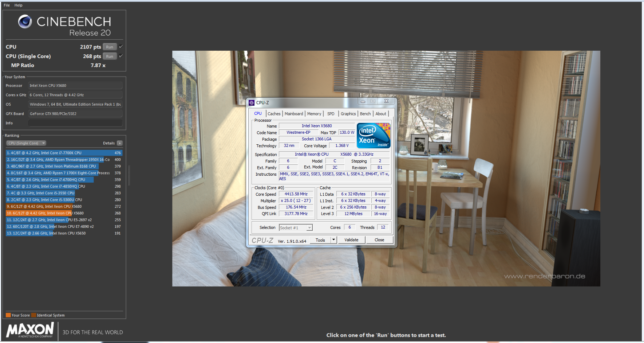Select ranking row 3 Intel Xeon Platinum 8168
This screenshot has height=343, width=644.
(x=64, y=166)
